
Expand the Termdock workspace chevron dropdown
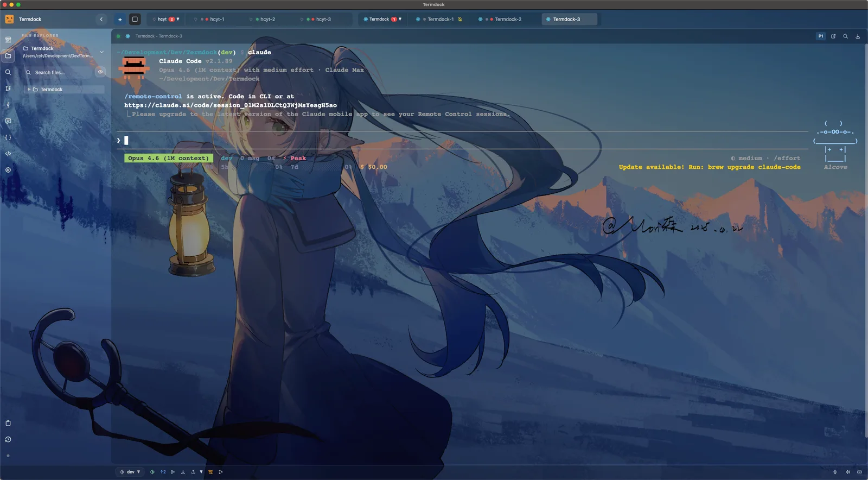point(101,52)
